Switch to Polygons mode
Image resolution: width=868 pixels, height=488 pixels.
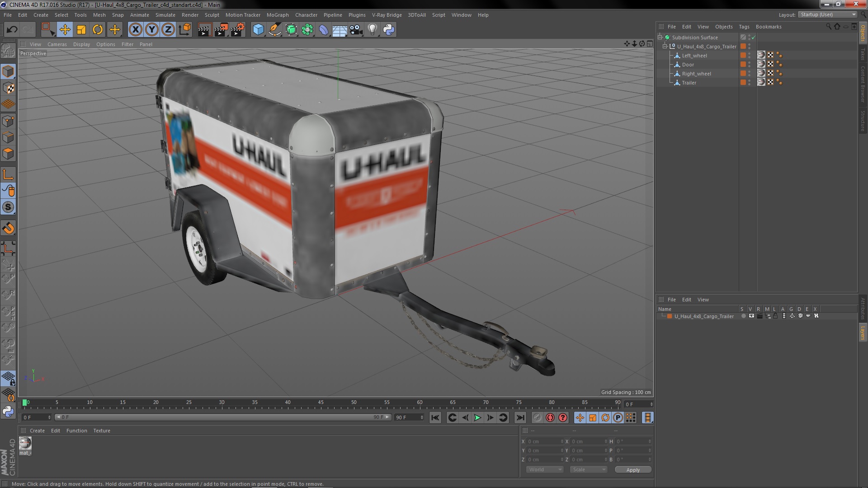tap(8, 154)
